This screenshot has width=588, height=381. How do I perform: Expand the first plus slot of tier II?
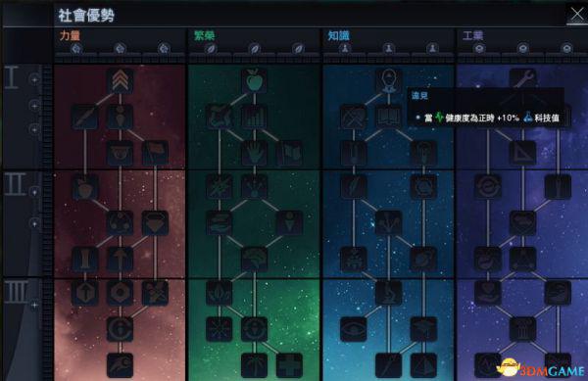pos(34,192)
